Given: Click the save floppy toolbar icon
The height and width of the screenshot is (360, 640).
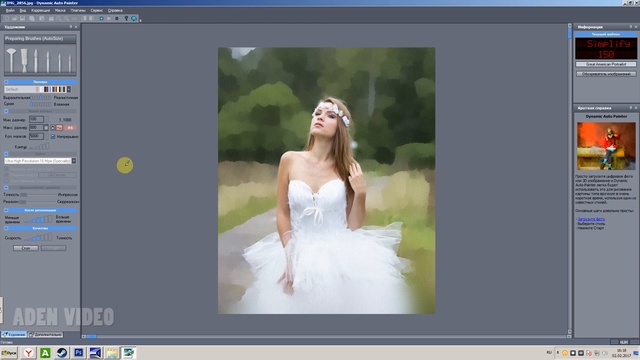Looking at the screenshot, I should 22,18.
